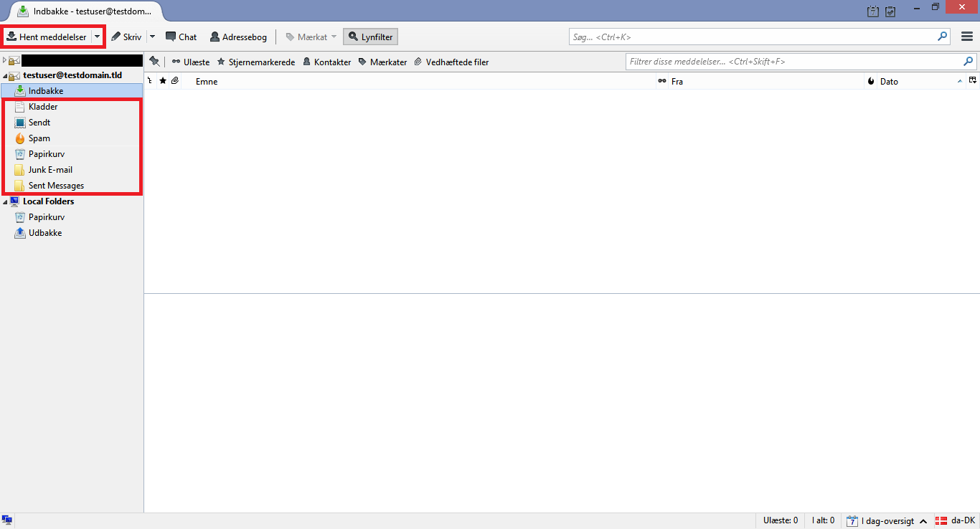Sort messages by Fra column
980x529 pixels.
[766, 81]
